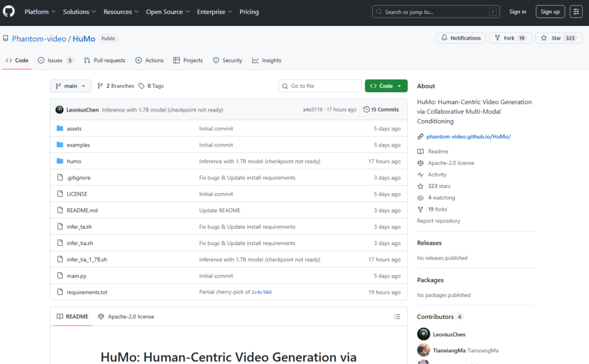Viewport: 589px width, 364px height.
Task: Open the README outline list icon
Action: pos(397,317)
